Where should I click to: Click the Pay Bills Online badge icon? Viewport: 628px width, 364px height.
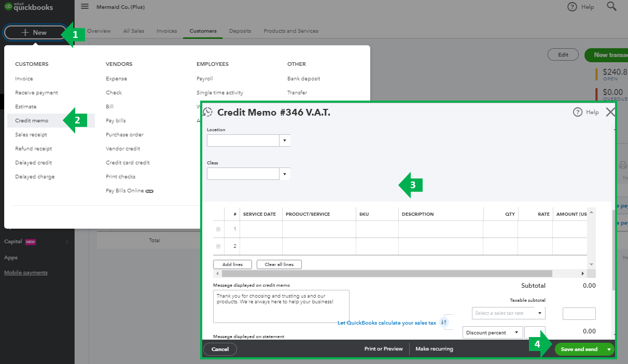[x=149, y=191]
